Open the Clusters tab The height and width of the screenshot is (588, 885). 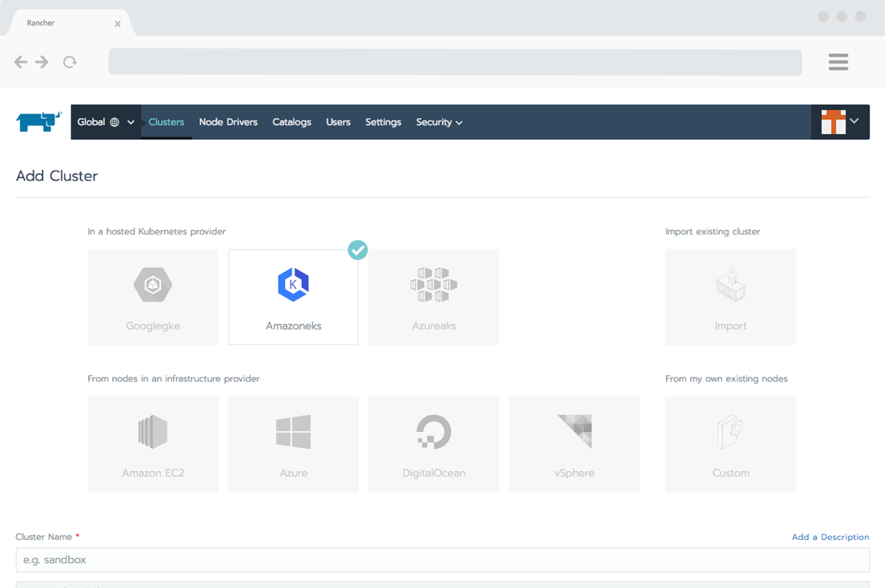pyautogui.click(x=167, y=122)
